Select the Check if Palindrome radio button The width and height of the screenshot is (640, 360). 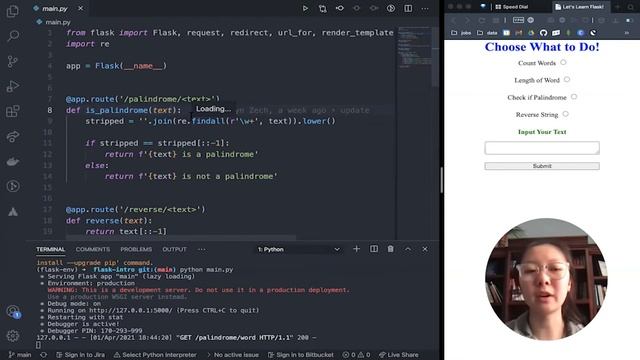(574, 97)
